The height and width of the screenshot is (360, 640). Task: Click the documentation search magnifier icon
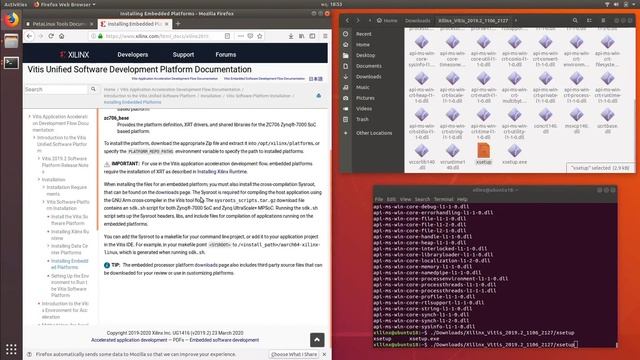(93, 89)
